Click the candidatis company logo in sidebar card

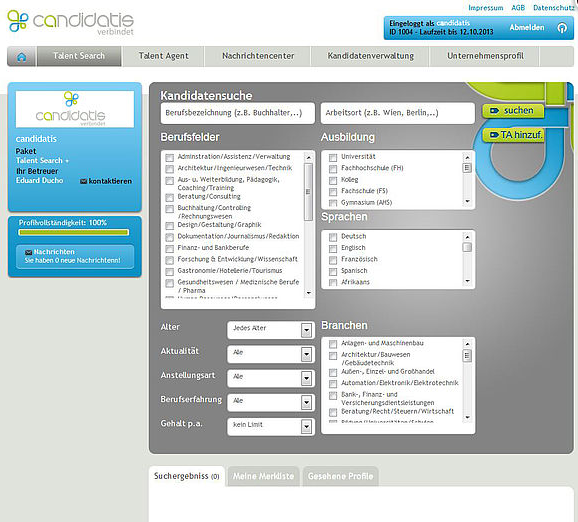point(75,109)
